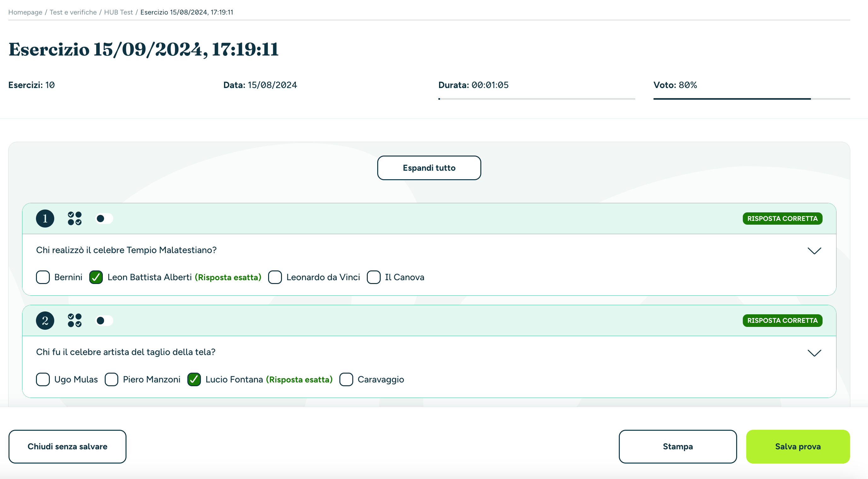Select the Bernini answer label
This screenshot has height=479, width=868.
click(68, 277)
